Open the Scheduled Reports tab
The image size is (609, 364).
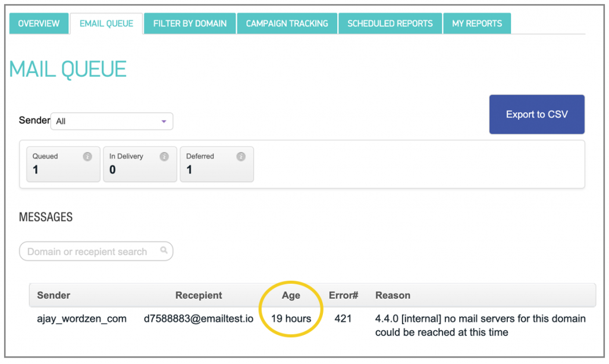[x=390, y=24]
